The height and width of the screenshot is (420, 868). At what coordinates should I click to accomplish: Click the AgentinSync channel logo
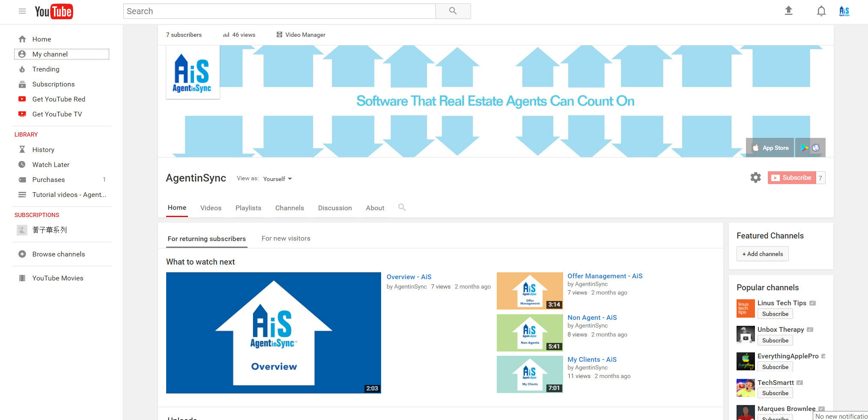click(193, 72)
